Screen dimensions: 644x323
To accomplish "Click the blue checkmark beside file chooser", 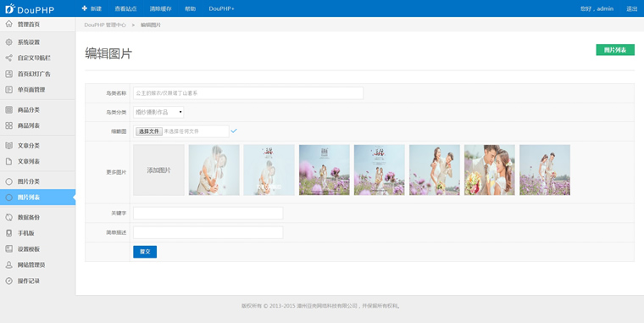I will [234, 131].
